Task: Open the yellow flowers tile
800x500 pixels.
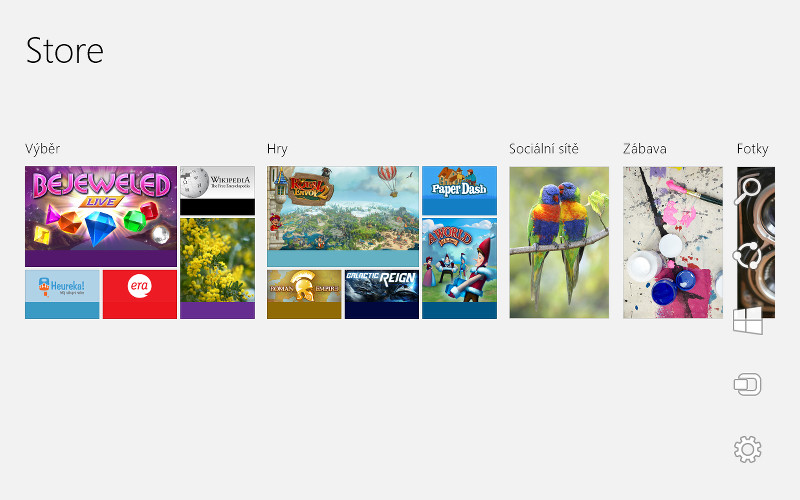Action: [217, 268]
